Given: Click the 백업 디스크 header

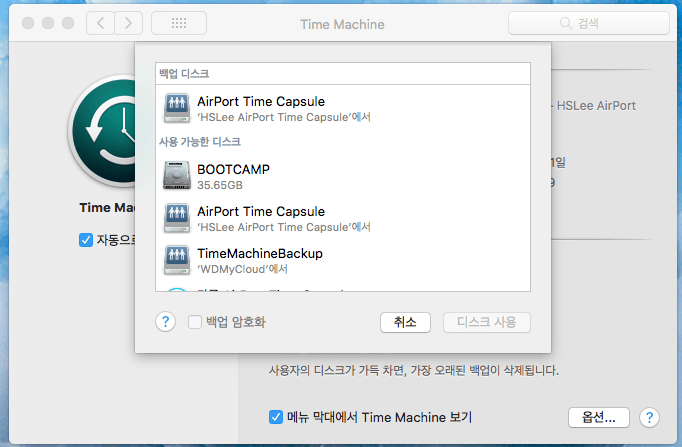Looking at the screenshot, I should point(184,73).
